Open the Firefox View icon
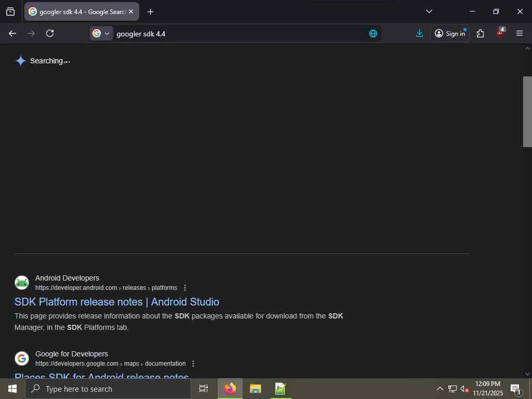Viewport: 532px width, 399px height. pos(10,11)
